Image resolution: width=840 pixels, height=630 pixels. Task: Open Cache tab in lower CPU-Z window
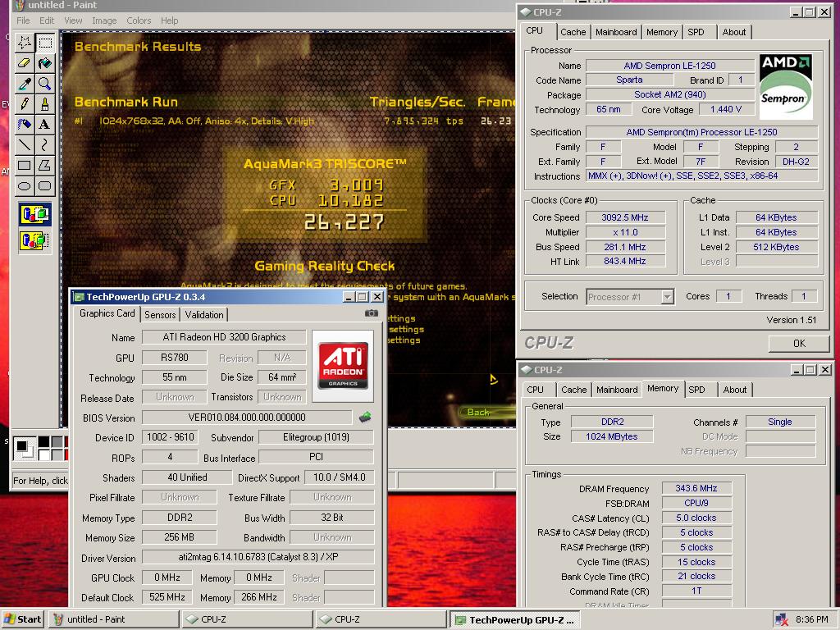click(573, 390)
